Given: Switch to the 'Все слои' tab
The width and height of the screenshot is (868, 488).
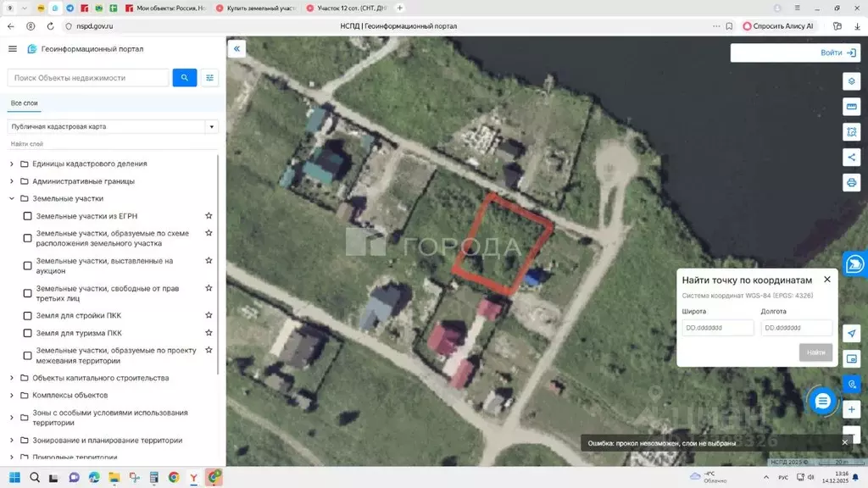Looking at the screenshot, I should click(x=24, y=103).
